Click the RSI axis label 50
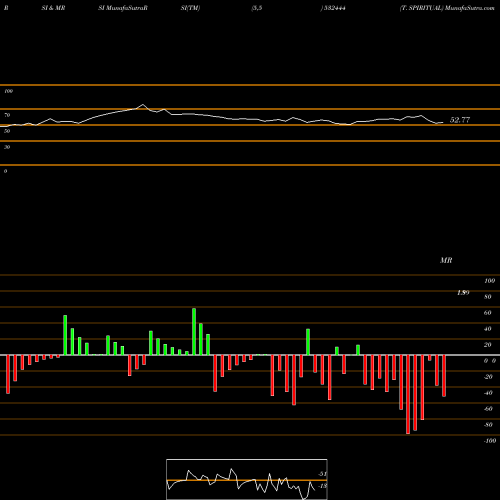This screenshot has width=500, height=500. [x=7, y=131]
